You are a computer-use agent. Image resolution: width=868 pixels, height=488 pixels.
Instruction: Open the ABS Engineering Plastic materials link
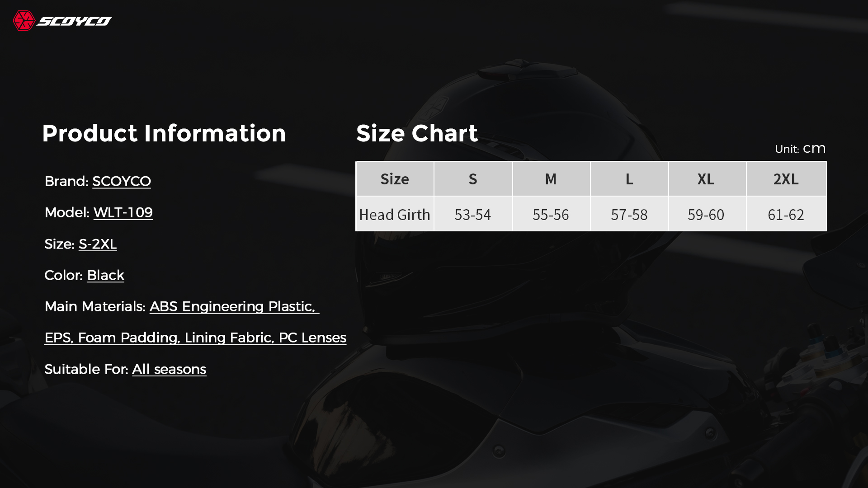click(234, 306)
